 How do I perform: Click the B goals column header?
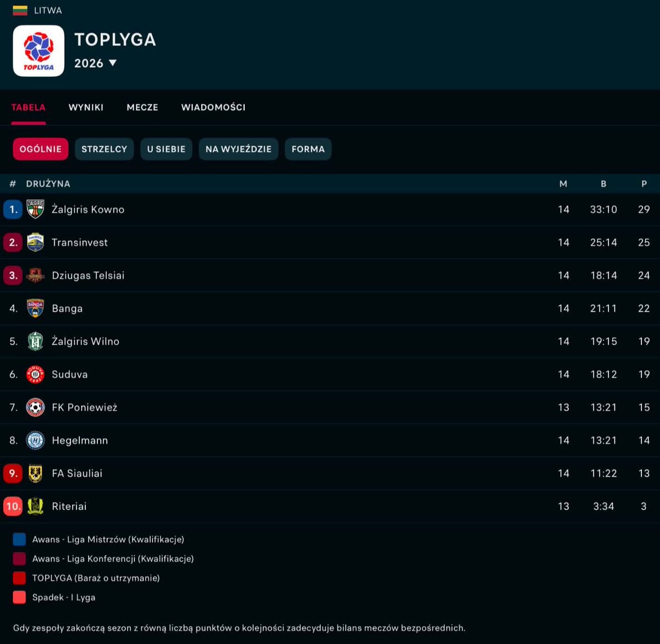pyautogui.click(x=603, y=184)
